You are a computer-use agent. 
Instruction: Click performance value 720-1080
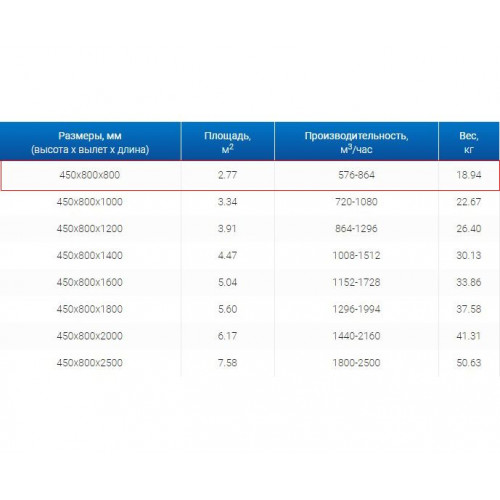pyautogui.click(x=356, y=202)
